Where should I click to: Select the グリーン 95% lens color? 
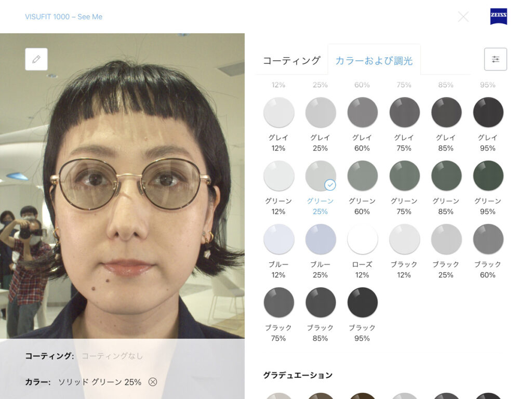pyautogui.click(x=488, y=176)
